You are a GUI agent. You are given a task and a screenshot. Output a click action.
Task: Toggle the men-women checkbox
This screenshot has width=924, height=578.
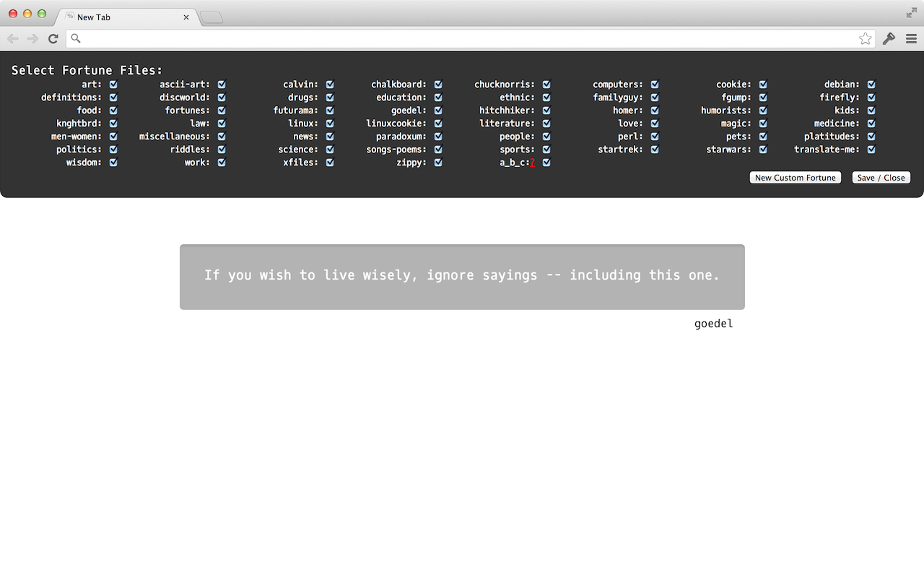(x=113, y=137)
